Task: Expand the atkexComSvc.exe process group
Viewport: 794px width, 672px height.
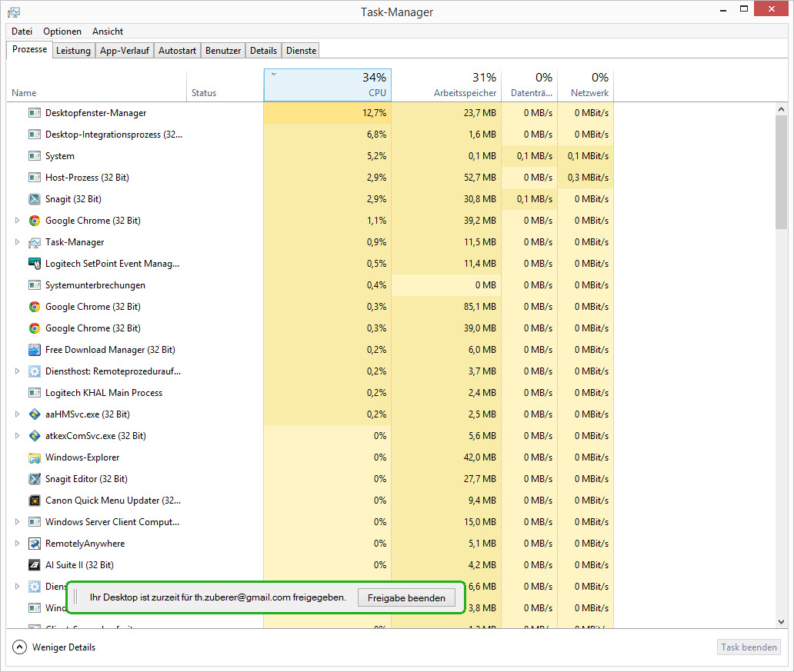Action: (17, 436)
